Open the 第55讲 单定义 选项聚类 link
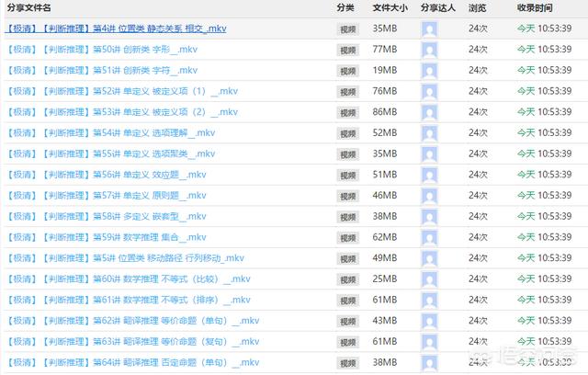The width and height of the screenshot is (588, 375). pos(110,153)
